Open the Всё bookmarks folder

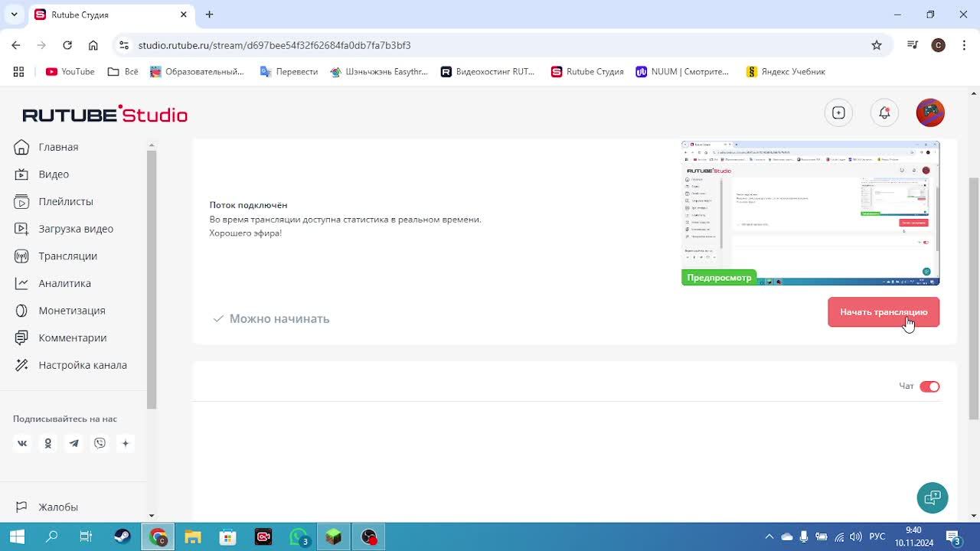pyautogui.click(x=123, y=71)
